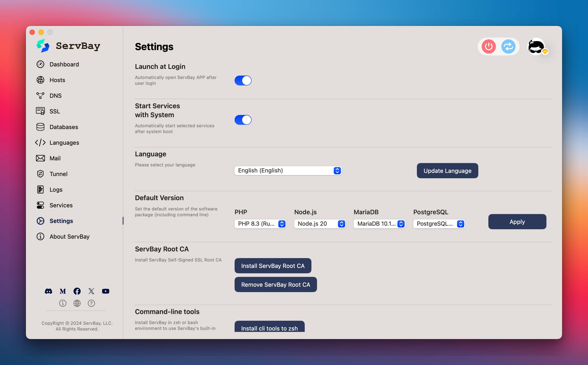Disable Start Services with System switch

coord(243,120)
